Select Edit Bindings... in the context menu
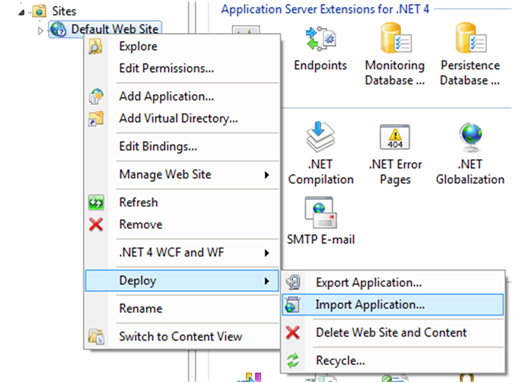Image resolution: width=513 pixels, height=383 pixels. click(182, 146)
